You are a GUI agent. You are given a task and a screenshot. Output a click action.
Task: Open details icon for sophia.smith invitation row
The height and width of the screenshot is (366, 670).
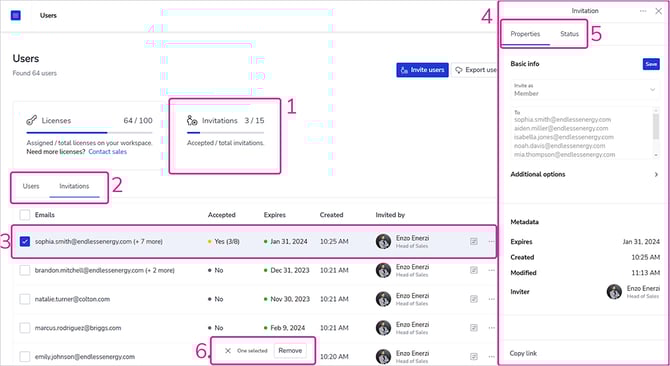pyautogui.click(x=473, y=242)
